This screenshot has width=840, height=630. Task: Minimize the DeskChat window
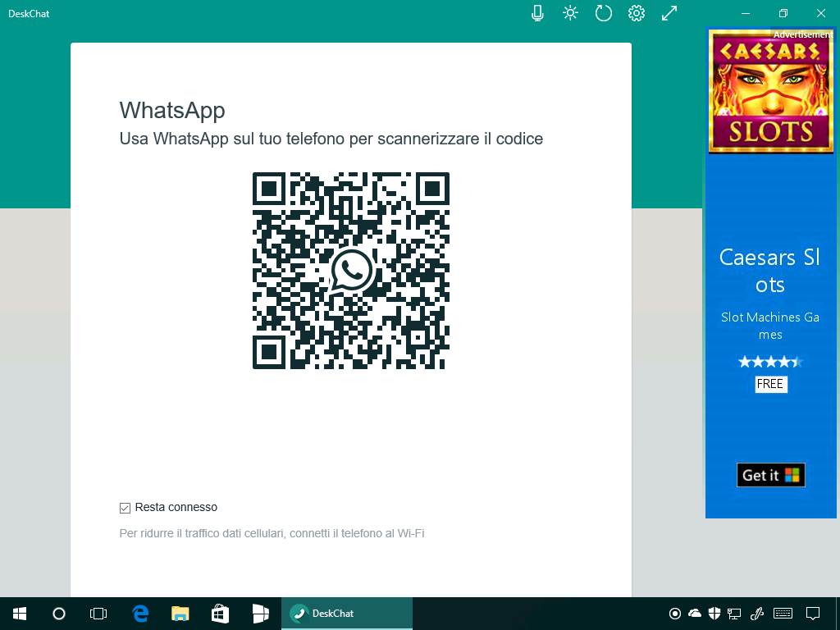coord(746,13)
